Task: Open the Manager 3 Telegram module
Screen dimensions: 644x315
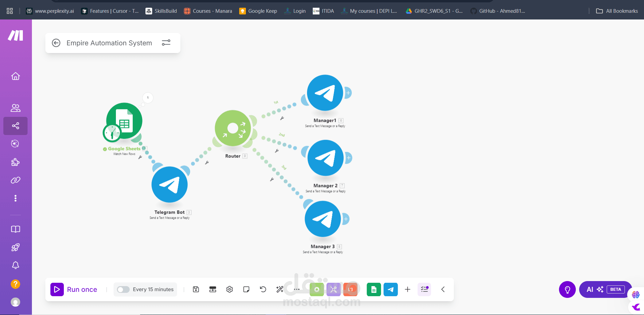Action: (x=323, y=219)
